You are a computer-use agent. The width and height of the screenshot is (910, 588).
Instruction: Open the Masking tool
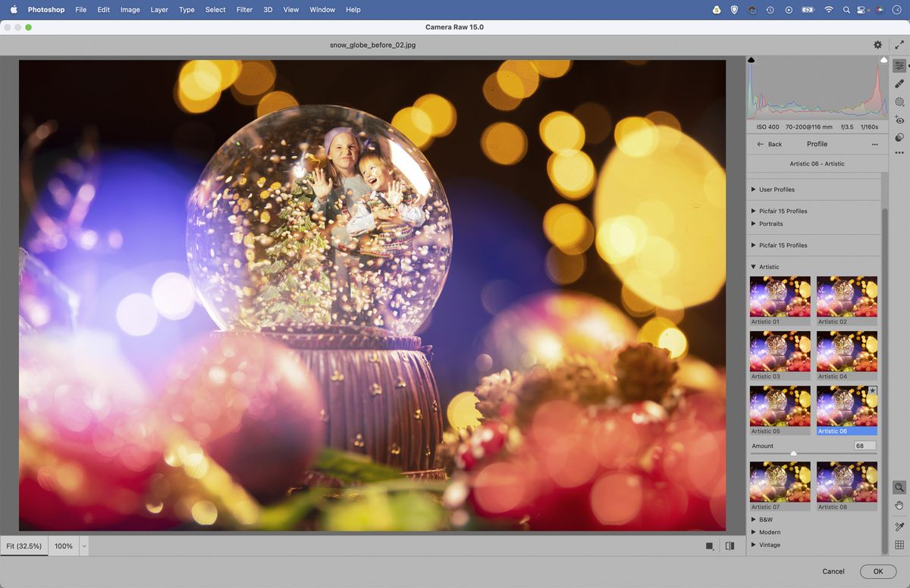899,102
